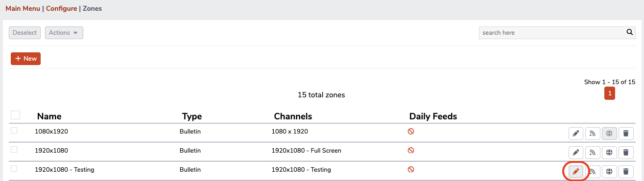The height and width of the screenshot is (181, 644).
Task: Click globe icon in 1920x1080 - Testing row
Action: (609, 171)
